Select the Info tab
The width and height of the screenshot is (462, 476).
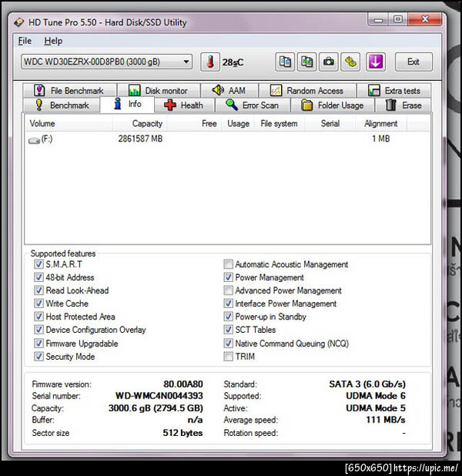[x=127, y=104]
